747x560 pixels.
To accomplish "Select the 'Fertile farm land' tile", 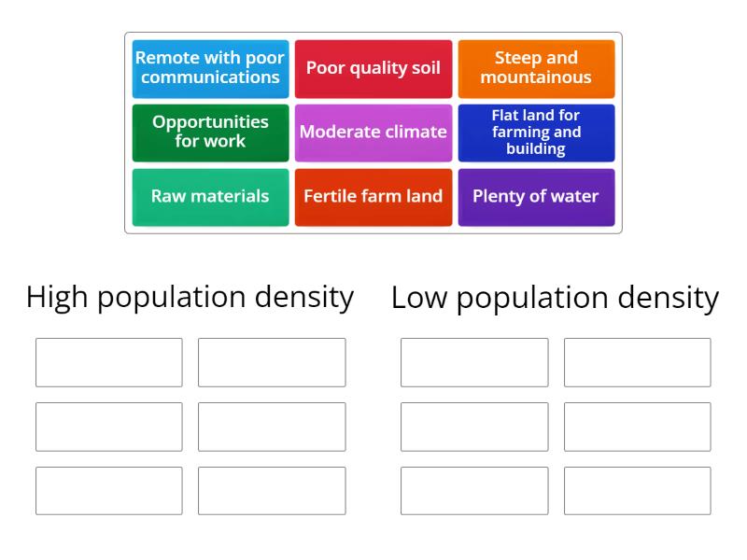I will [373, 196].
